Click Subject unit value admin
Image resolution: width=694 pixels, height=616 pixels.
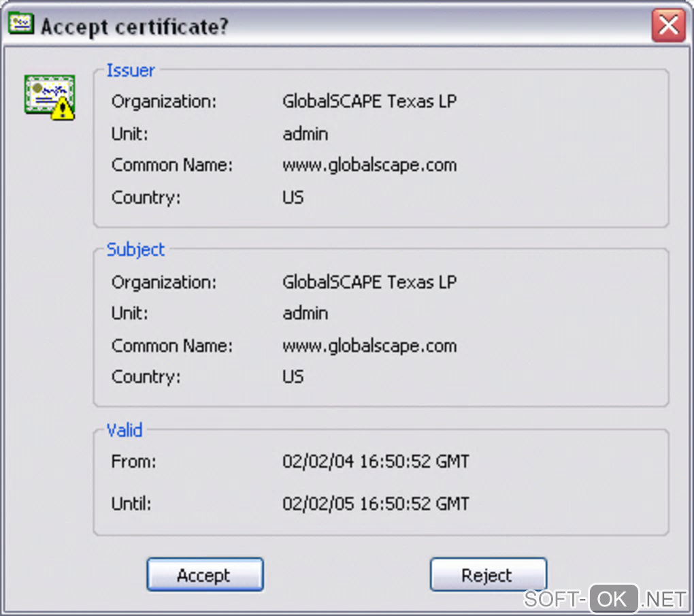click(305, 314)
